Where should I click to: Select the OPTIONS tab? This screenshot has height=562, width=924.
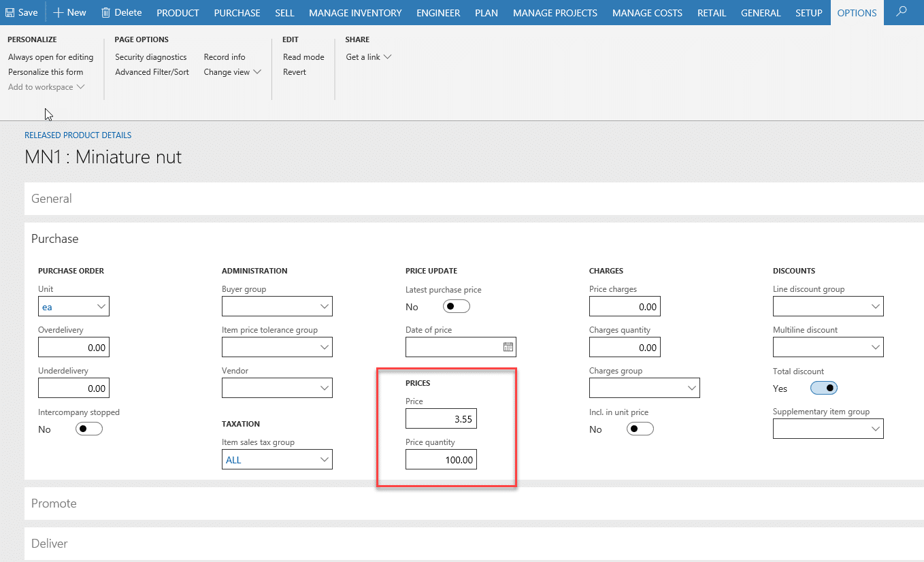(x=857, y=13)
